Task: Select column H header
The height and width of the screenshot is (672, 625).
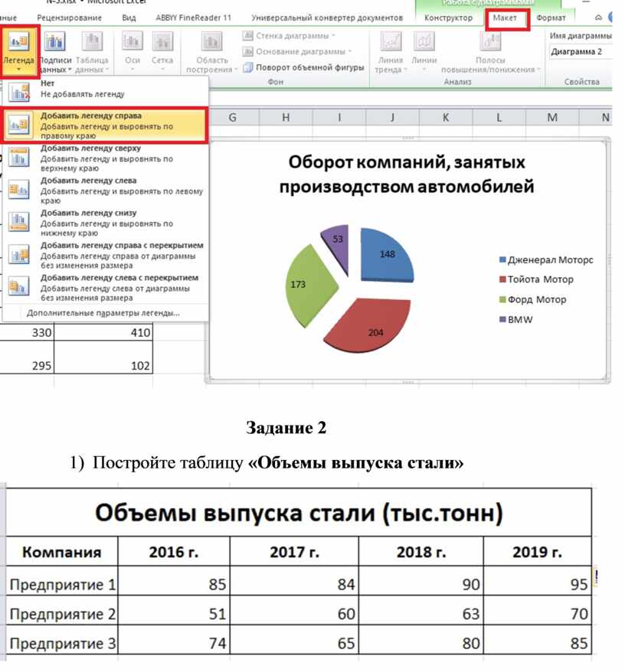Action: click(x=286, y=117)
